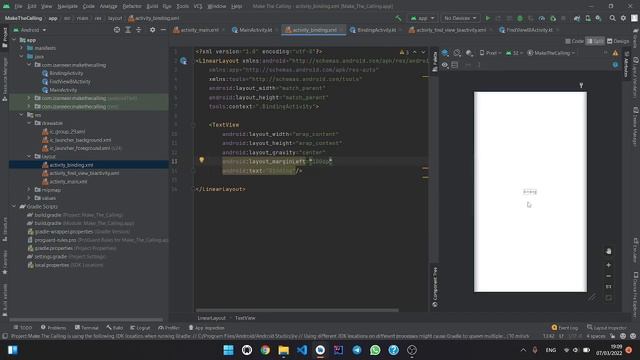Click the green Run app button
The height and width of the screenshot is (360, 640).
488,18
